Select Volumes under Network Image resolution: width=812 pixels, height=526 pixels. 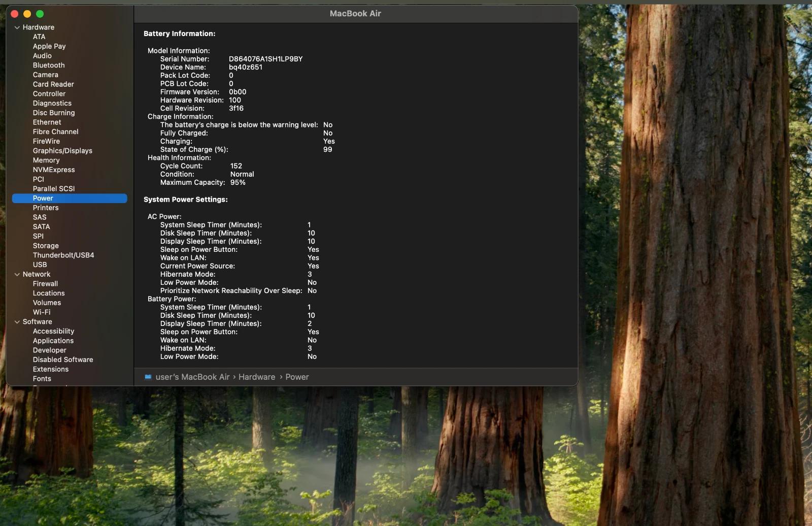(47, 303)
